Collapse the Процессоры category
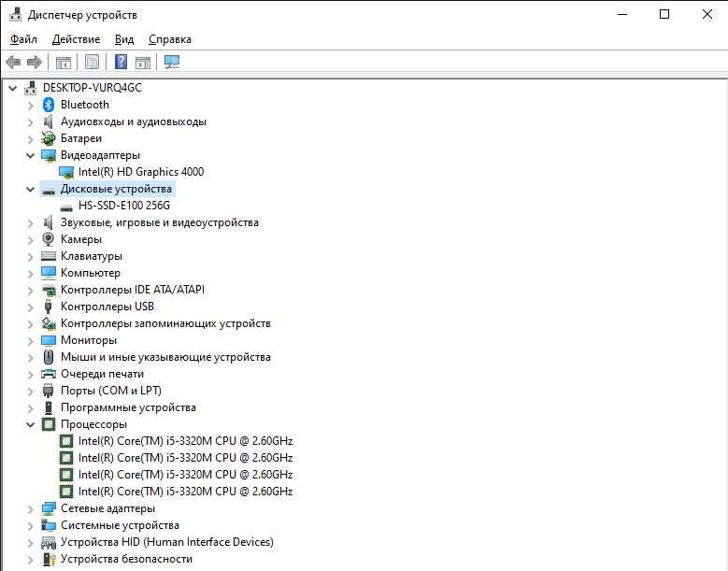Viewport: 728px width, 571px height. tap(31, 424)
